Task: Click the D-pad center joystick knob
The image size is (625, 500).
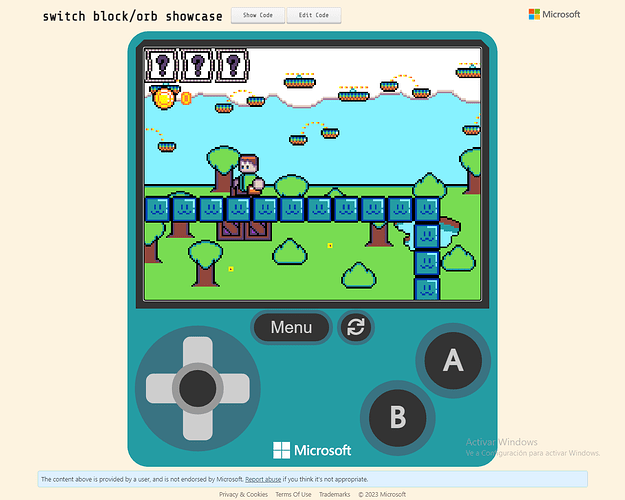Action: click(x=198, y=388)
